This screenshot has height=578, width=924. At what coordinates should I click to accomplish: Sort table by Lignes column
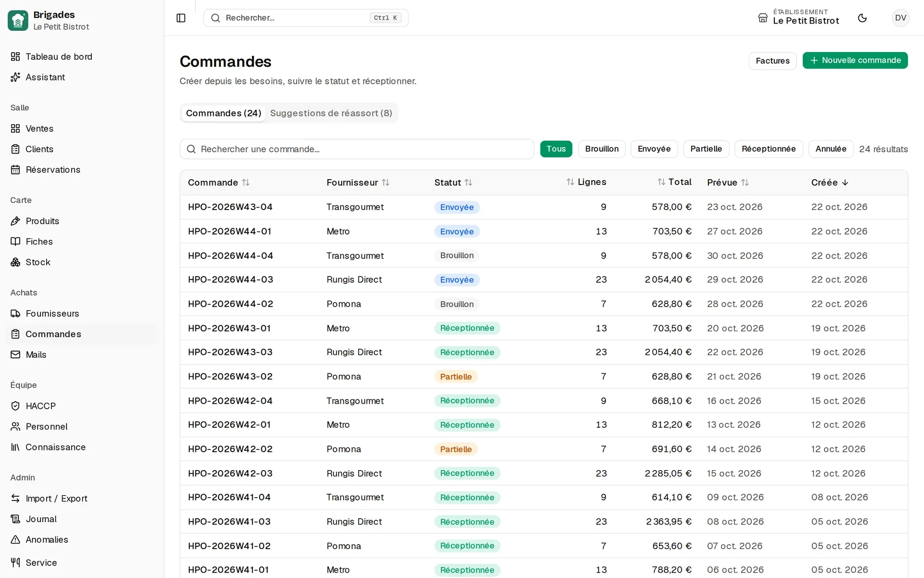586,182
